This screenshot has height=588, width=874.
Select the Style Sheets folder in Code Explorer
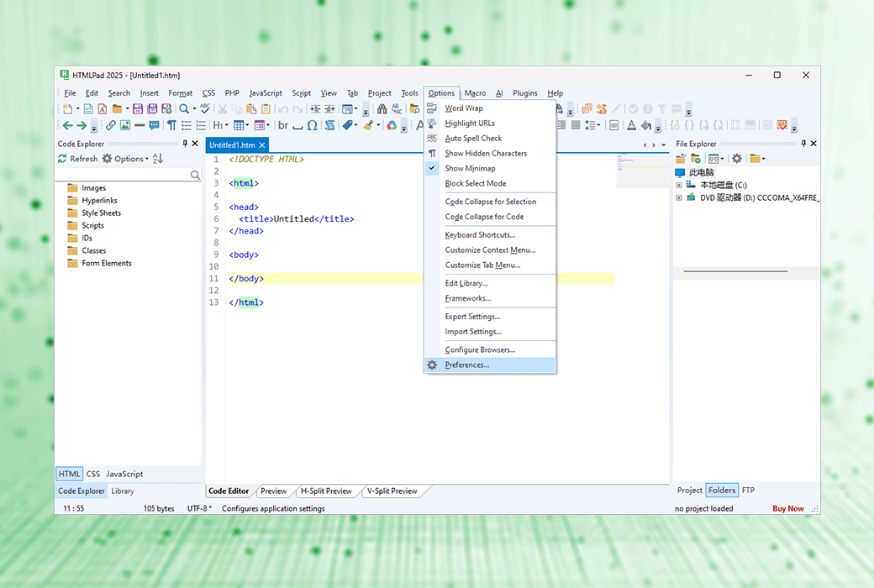[101, 213]
